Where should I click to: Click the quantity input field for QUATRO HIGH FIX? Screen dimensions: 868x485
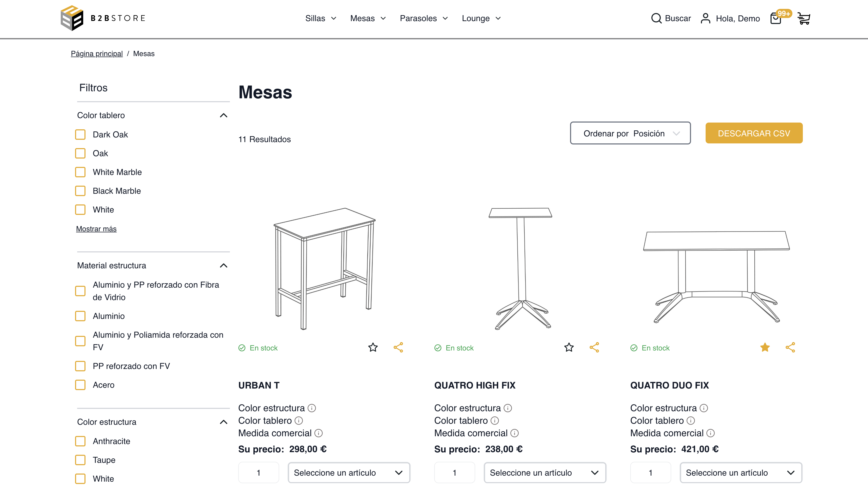454,472
